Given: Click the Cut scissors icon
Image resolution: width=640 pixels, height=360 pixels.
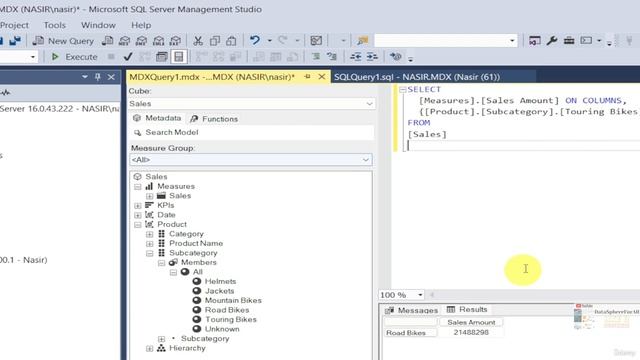Looking at the screenshot, I should (x=198, y=41).
